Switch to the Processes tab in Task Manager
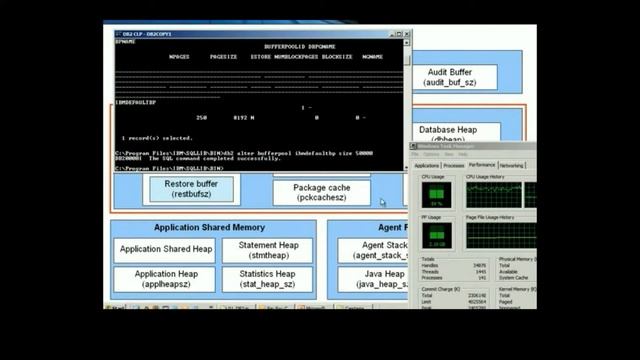This screenshot has width=640, height=360. click(x=453, y=165)
